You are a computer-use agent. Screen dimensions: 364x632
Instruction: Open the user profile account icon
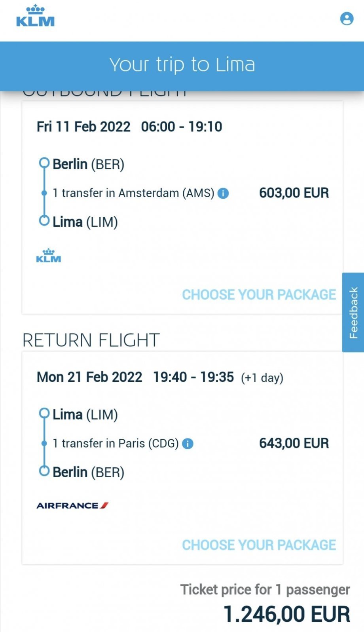pyautogui.click(x=347, y=19)
